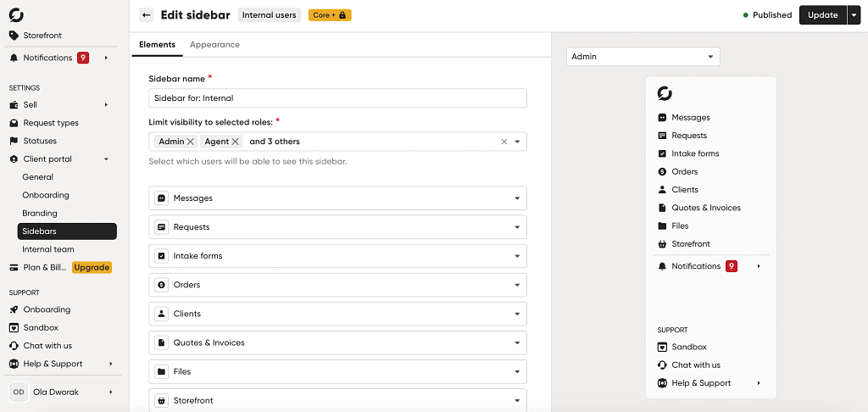Screen dimensions: 868x412
Task: Open Internal team settings page
Action: click(48, 249)
